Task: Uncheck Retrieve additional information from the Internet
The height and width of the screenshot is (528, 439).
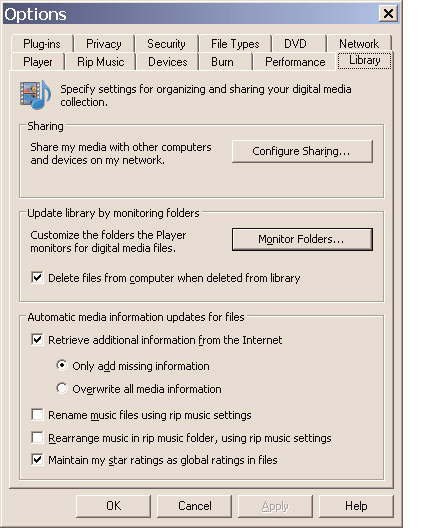Action: click(x=37, y=340)
